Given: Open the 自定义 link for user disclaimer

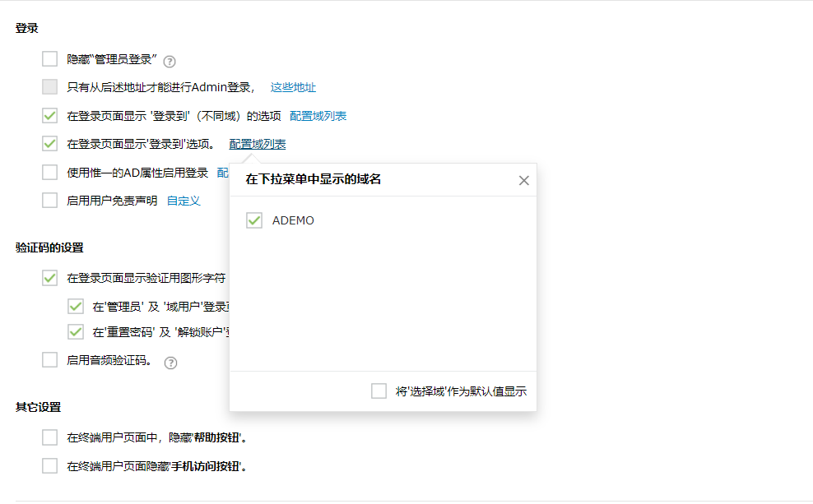Looking at the screenshot, I should pos(185,200).
